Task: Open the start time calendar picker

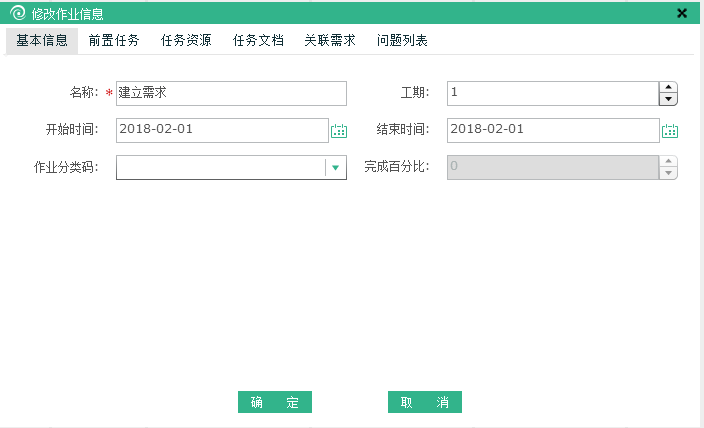Action: coord(339,131)
